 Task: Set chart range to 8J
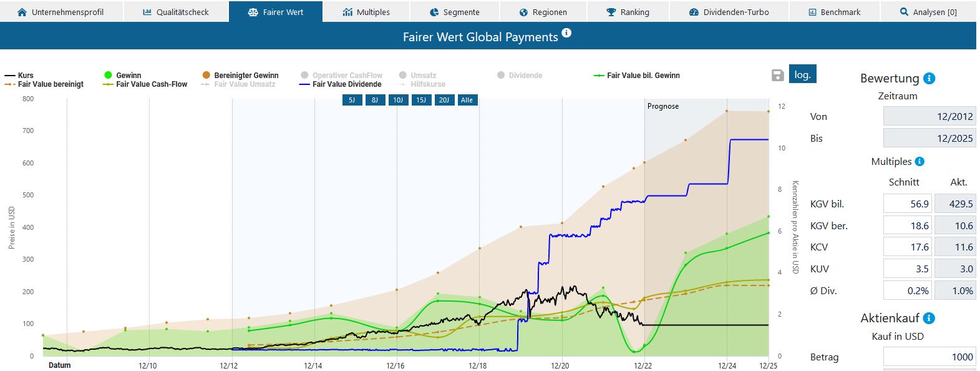[x=375, y=100]
